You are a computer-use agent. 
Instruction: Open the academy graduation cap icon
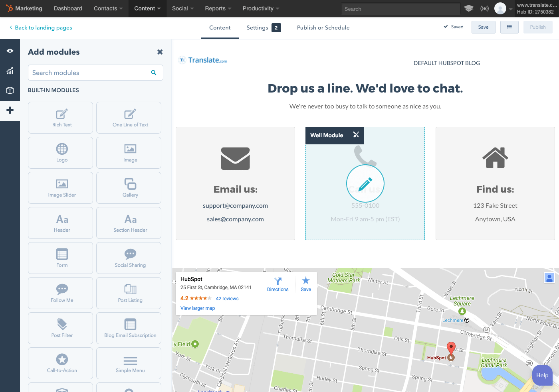click(x=469, y=8)
